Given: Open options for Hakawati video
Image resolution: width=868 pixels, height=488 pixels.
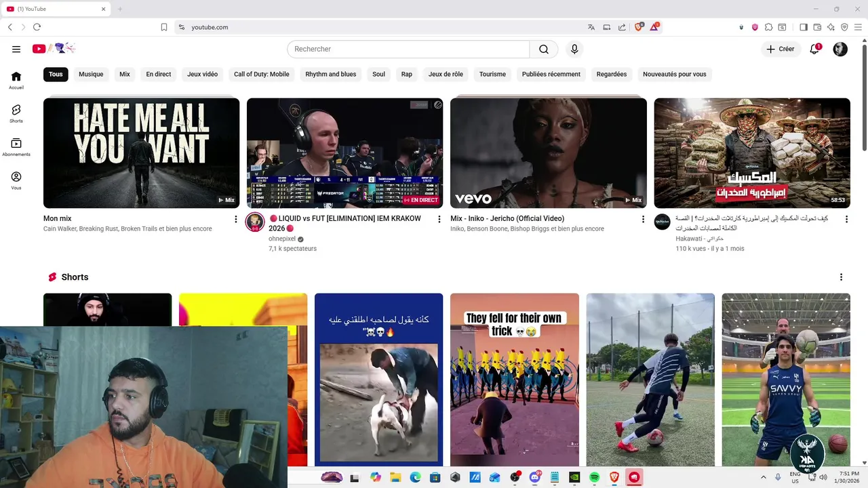Looking at the screenshot, I should 846,219.
